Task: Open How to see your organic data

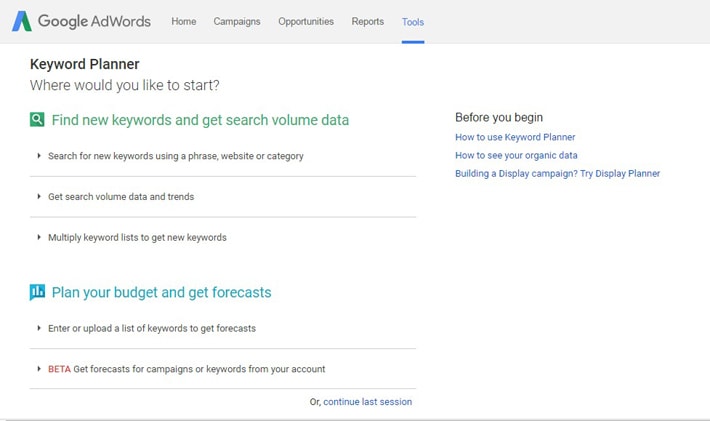Action: pyautogui.click(x=516, y=155)
